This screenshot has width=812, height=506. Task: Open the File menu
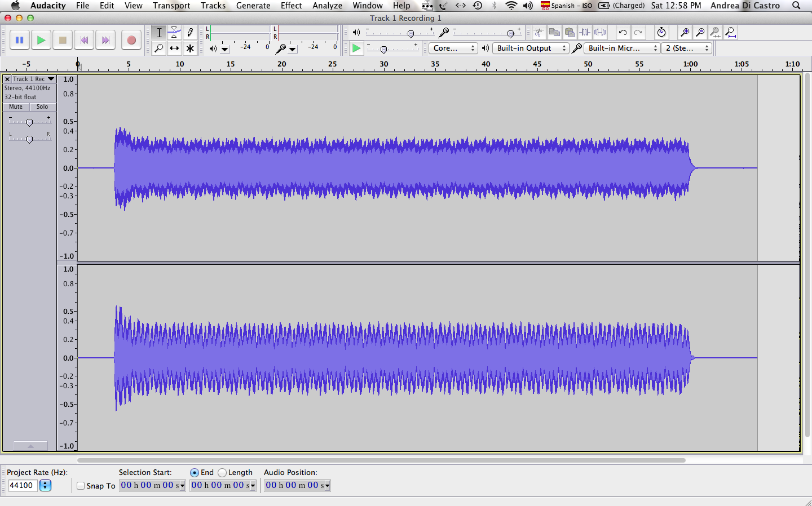pos(82,6)
